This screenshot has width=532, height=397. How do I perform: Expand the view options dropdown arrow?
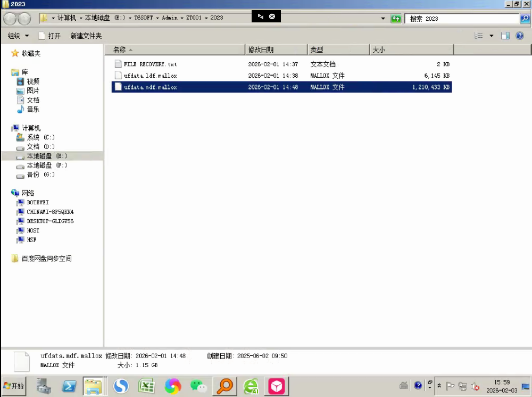[492, 36]
